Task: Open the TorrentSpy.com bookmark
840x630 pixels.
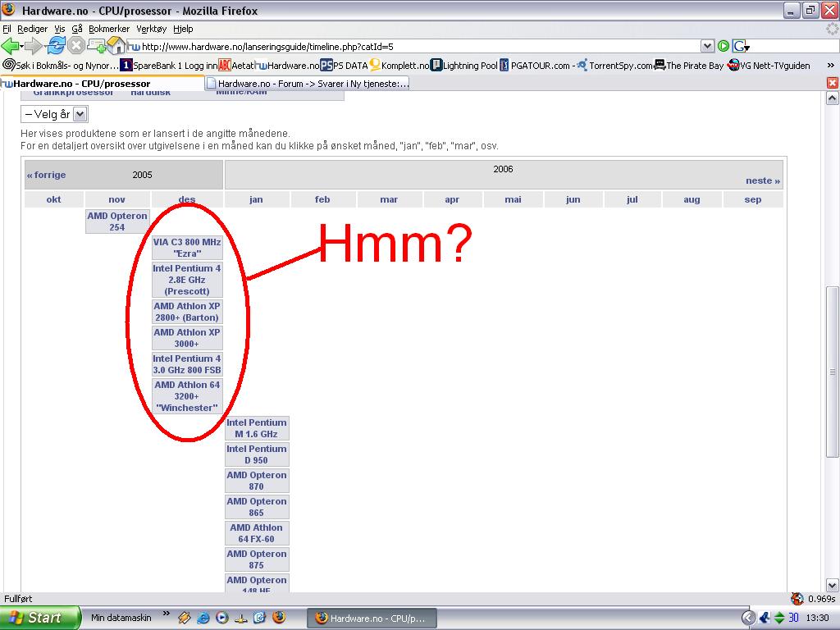Action: click(614, 66)
